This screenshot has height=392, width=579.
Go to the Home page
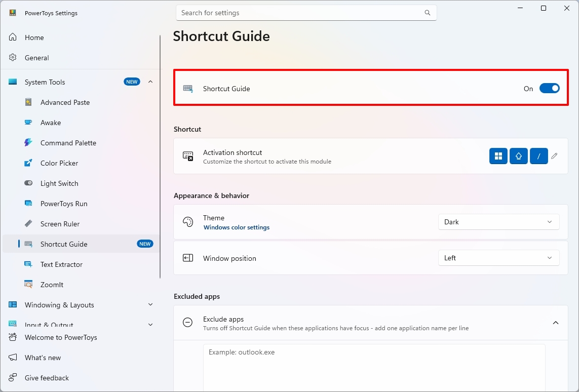pyautogui.click(x=34, y=37)
